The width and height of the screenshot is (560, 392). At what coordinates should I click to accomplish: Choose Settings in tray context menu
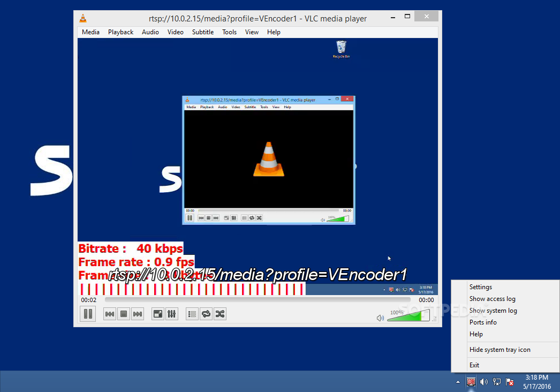click(x=481, y=287)
